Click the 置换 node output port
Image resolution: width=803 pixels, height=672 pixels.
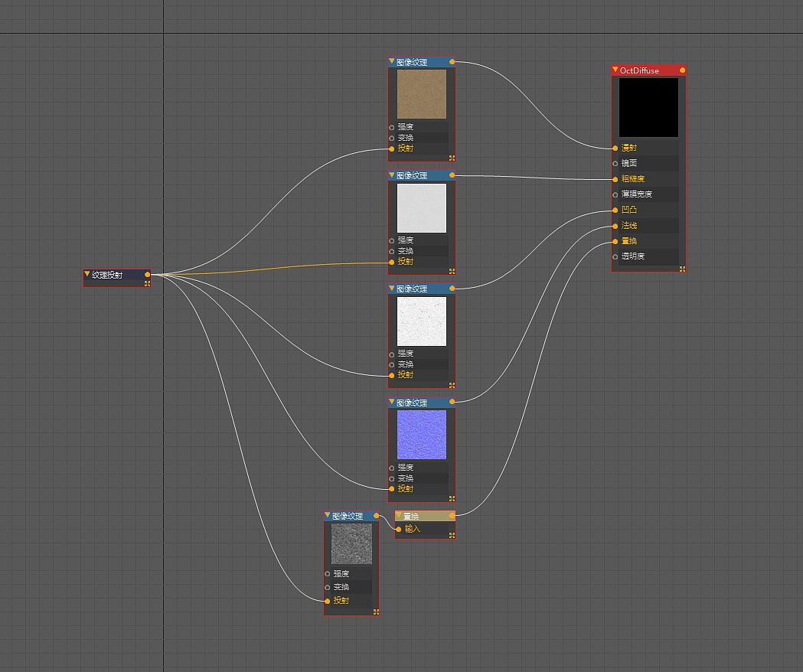point(452,516)
